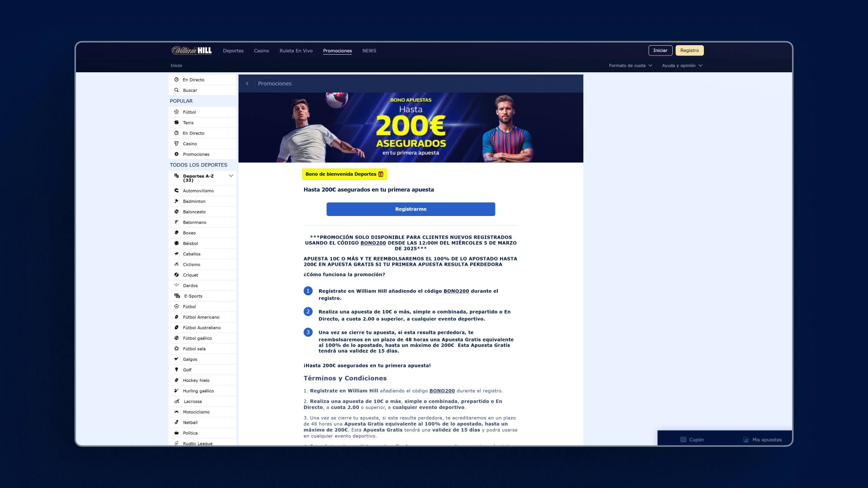Click the blue Registrarme button
868x488 pixels.
[410, 209]
